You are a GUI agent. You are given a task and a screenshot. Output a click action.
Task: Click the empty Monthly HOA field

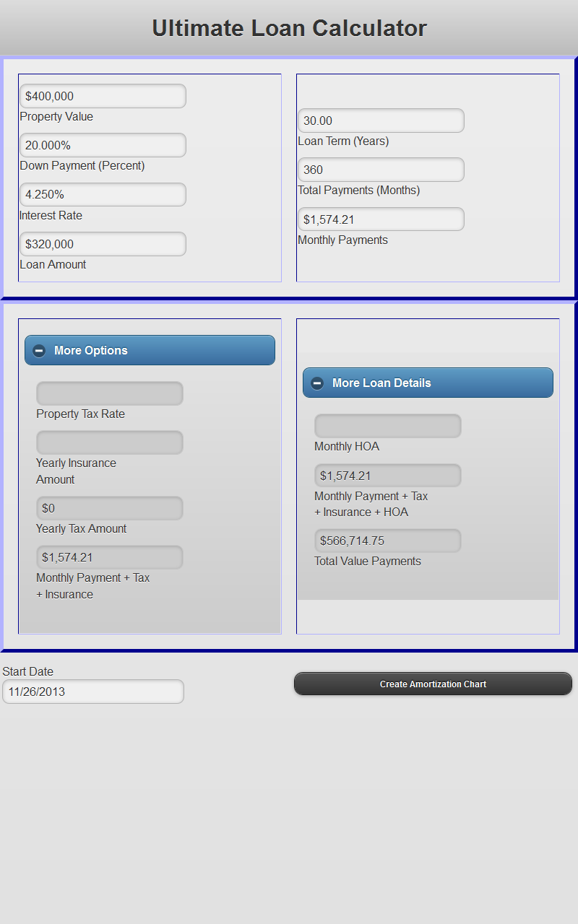tap(388, 426)
